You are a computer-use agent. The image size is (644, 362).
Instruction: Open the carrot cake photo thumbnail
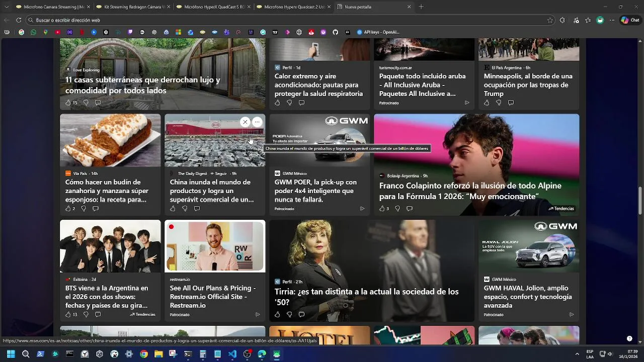[x=110, y=140]
